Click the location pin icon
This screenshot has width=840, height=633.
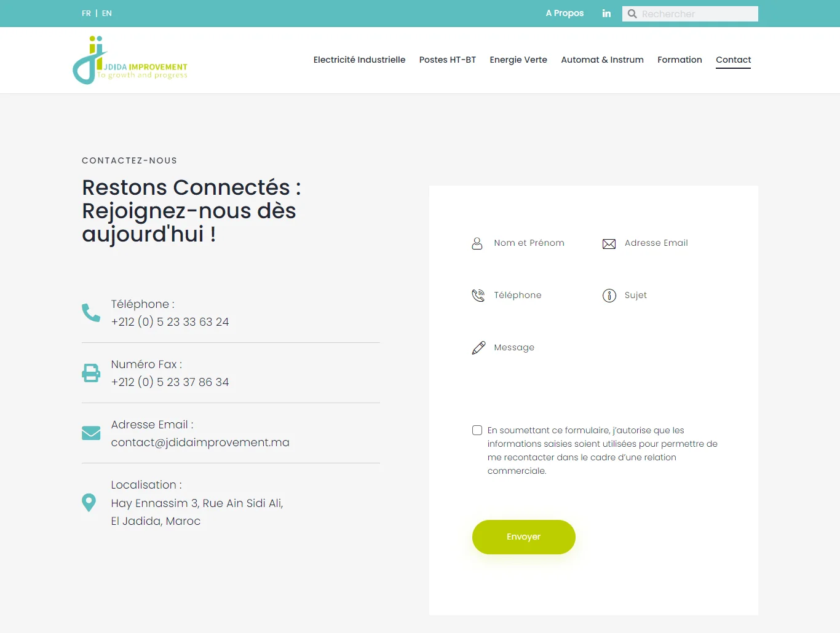[89, 503]
